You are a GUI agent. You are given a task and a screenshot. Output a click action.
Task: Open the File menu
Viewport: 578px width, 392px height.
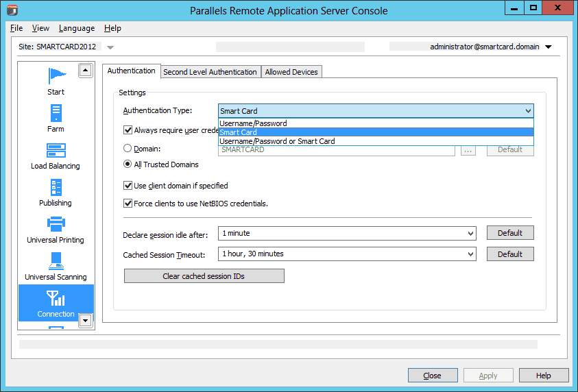pyautogui.click(x=16, y=28)
